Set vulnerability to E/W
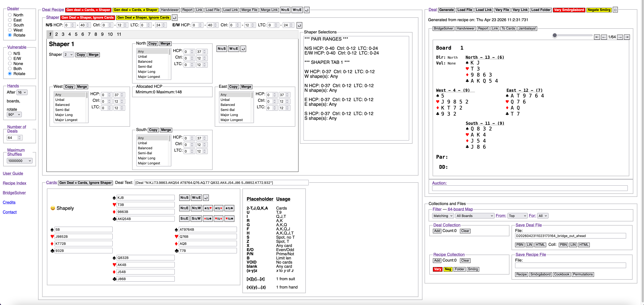Image resolution: width=644 pixels, height=305 pixels. [x=10, y=59]
